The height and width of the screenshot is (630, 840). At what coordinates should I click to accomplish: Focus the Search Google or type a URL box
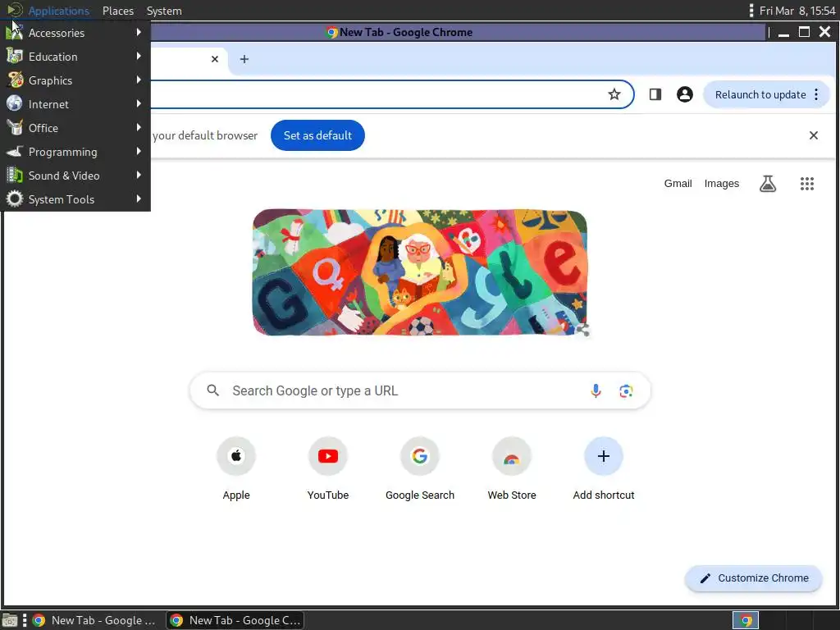pyautogui.click(x=420, y=390)
